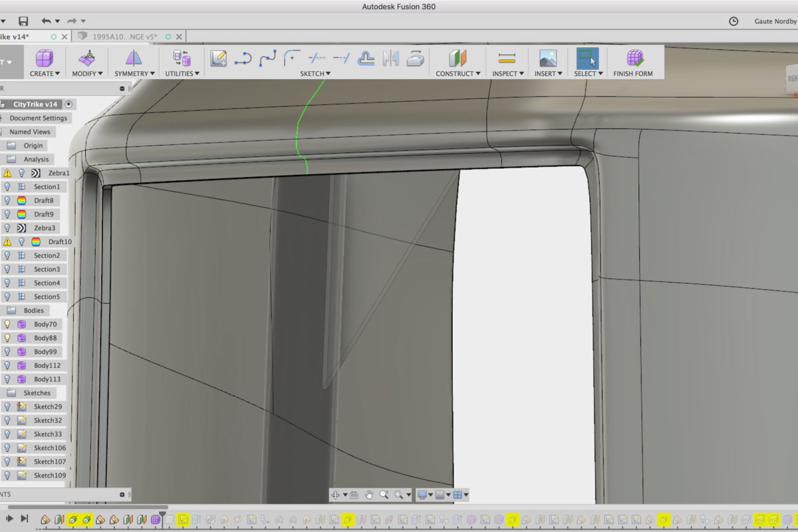
Task: Click the Look At icon in navigation bar
Action: (x=354, y=495)
